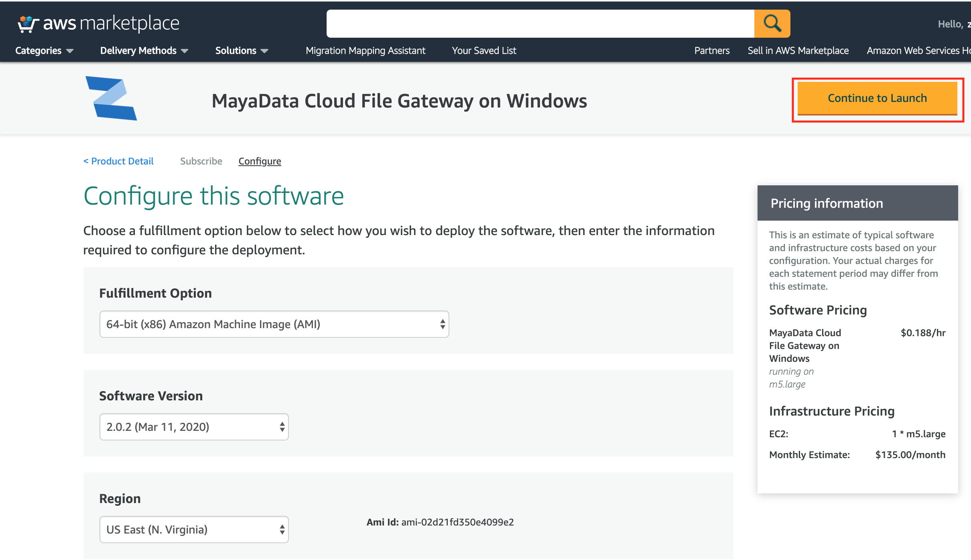The image size is (971, 560).
Task: Choose a different Region dropdown
Action: (x=194, y=530)
